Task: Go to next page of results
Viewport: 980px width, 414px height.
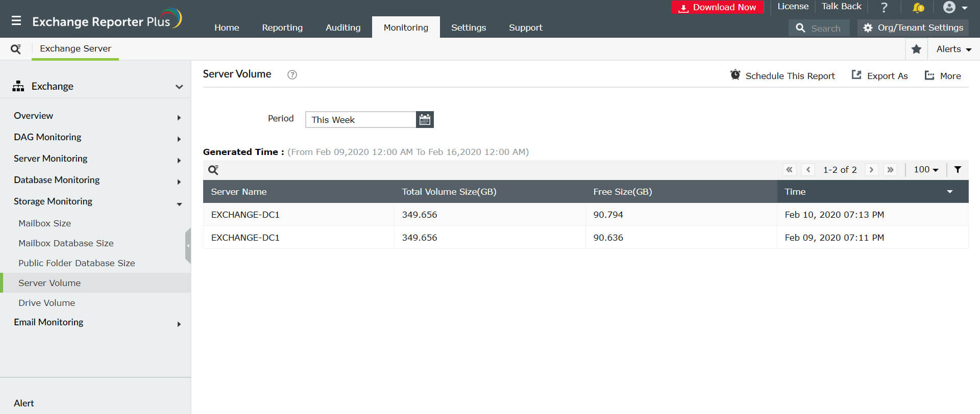Action: 871,170
